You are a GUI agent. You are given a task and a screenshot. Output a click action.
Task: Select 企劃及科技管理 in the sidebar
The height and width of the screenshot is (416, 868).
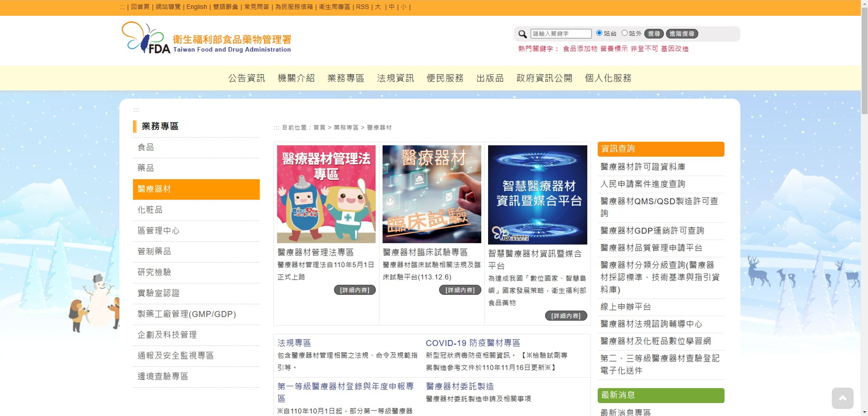pyautogui.click(x=196, y=336)
